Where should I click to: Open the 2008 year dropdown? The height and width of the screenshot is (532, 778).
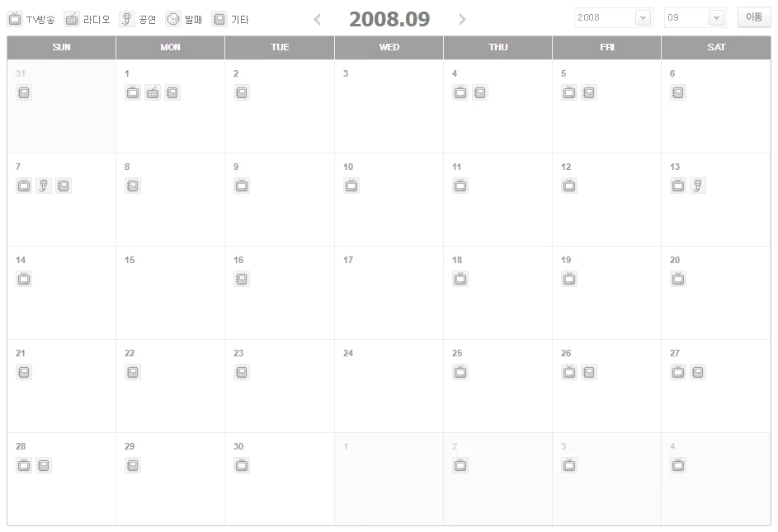(613, 18)
